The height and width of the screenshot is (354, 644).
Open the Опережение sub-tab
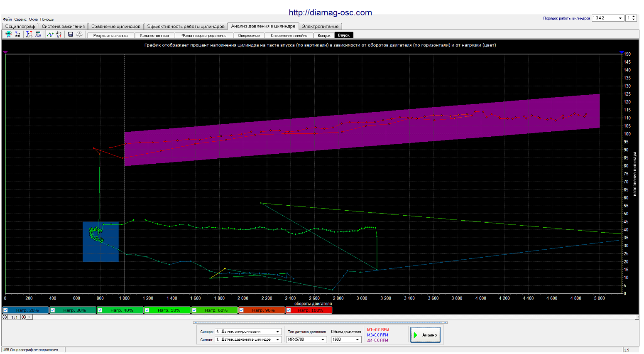[249, 35]
